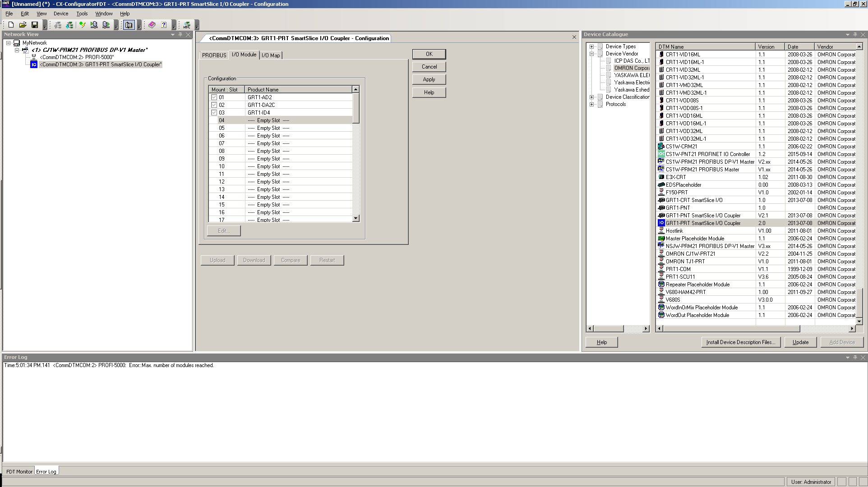Click the HTML export toolbar icon

(x=187, y=25)
